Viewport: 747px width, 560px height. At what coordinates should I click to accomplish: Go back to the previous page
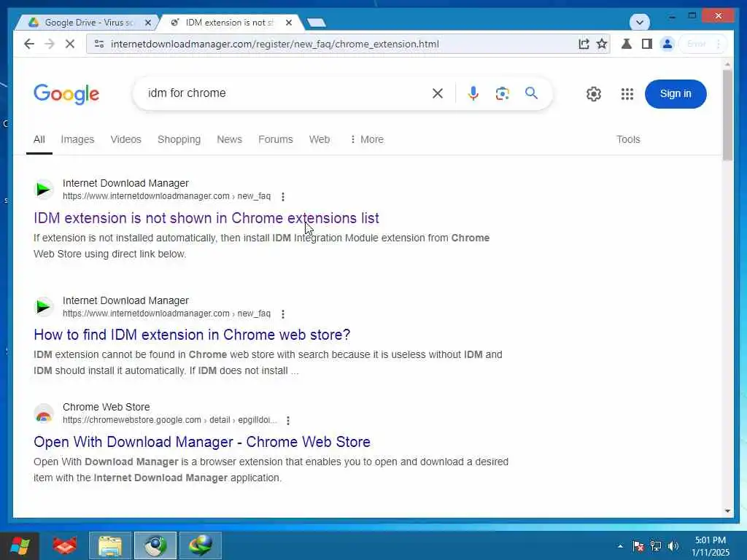29,44
